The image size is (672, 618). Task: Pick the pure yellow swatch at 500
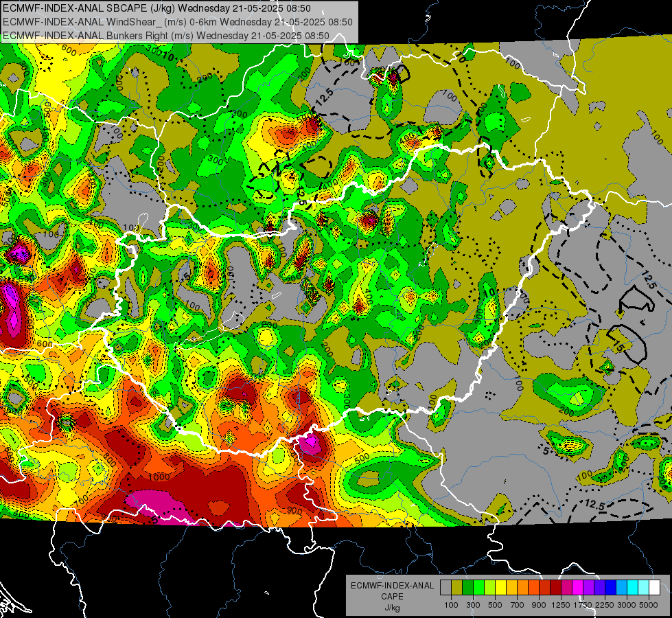pos(500,588)
